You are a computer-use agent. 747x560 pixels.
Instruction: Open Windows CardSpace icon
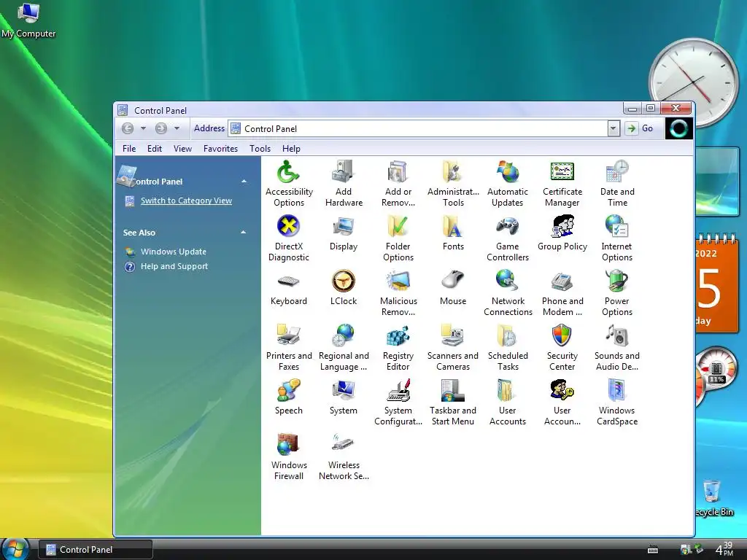coord(617,391)
